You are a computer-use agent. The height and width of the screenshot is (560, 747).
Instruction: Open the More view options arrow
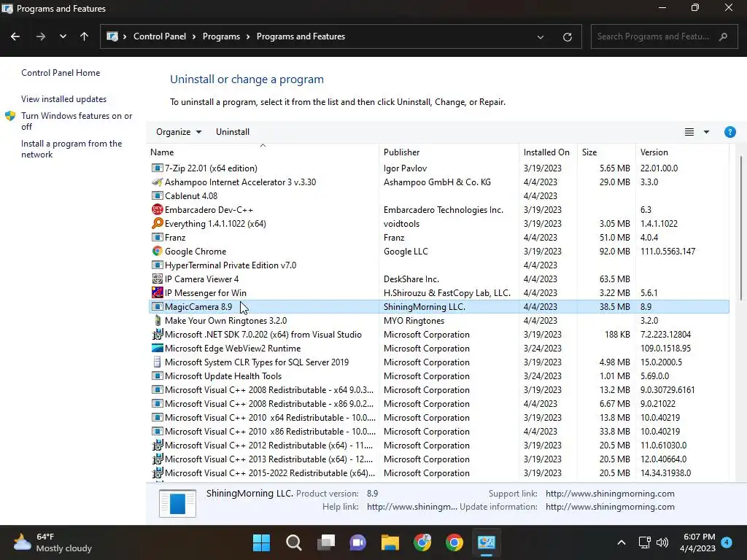click(706, 132)
